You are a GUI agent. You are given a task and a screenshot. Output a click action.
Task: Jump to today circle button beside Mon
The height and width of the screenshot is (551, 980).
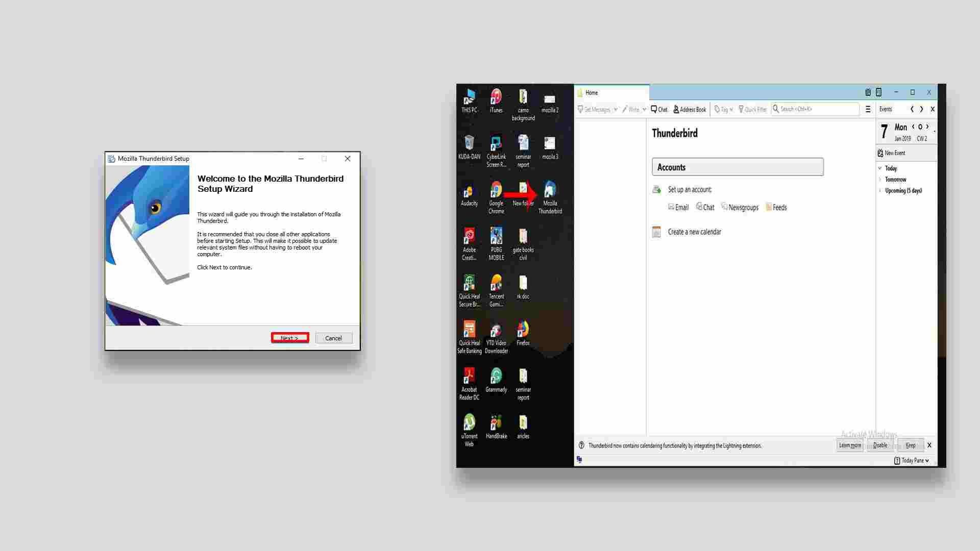pos(920,127)
